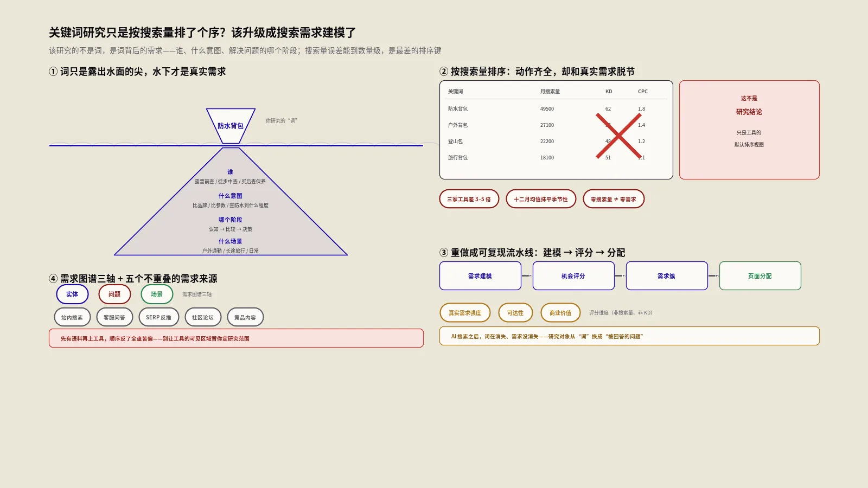This screenshot has height=488, width=868.
Task: Select the 问题 axis pill
Action: tap(114, 294)
